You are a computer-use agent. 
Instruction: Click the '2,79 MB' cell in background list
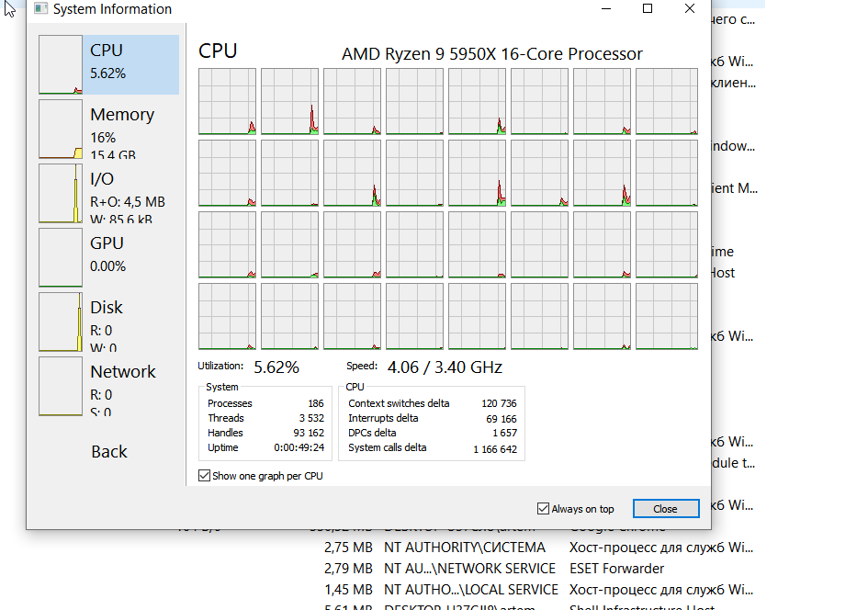[x=348, y=569]
